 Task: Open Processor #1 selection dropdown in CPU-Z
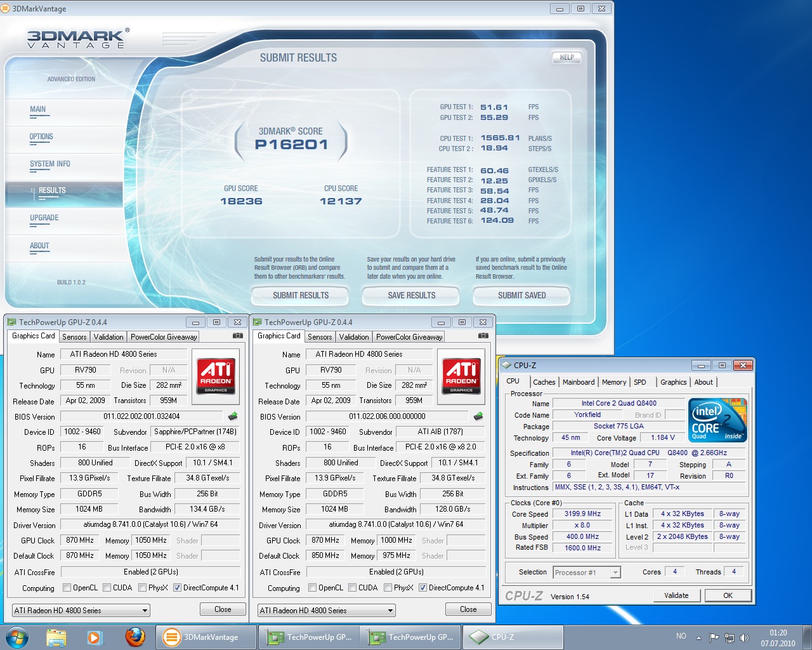(586, 572)
